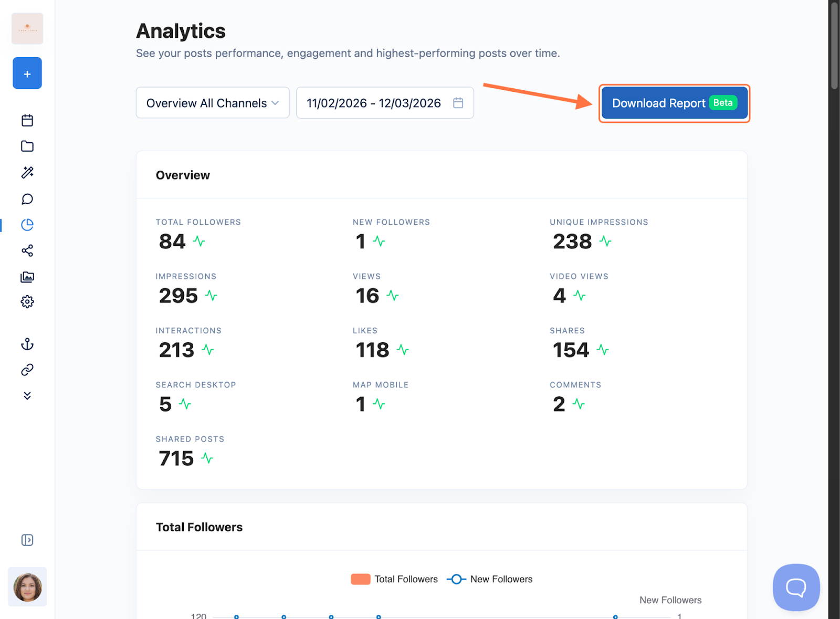Open the chat bubble inbox icon
840x619 pixels.
[27, 199]
